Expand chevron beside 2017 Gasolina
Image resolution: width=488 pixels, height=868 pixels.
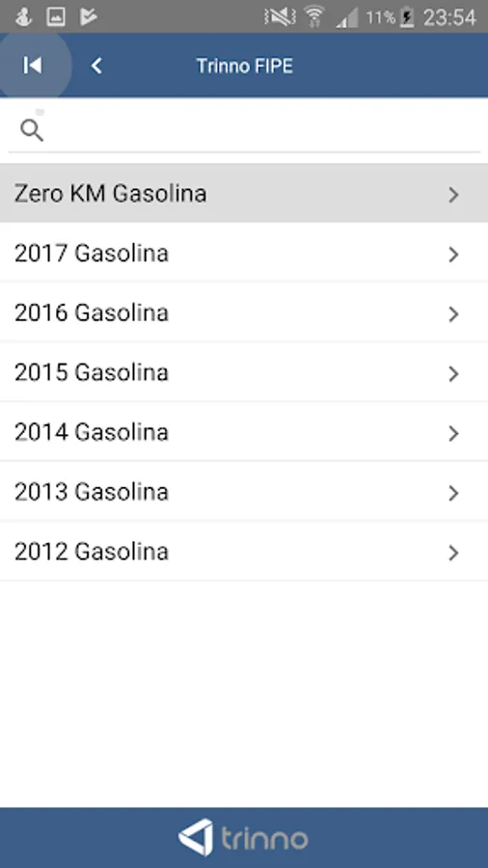(453, 254)
